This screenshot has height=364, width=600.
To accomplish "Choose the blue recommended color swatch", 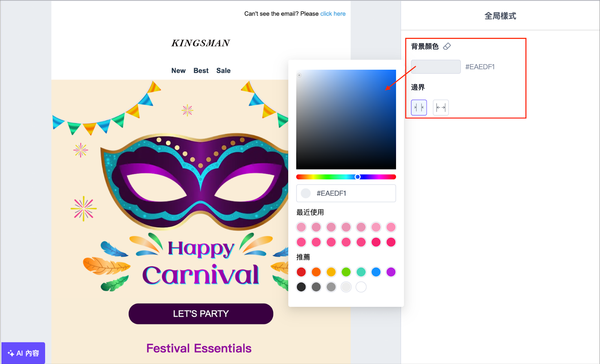I will coord(376,272).
